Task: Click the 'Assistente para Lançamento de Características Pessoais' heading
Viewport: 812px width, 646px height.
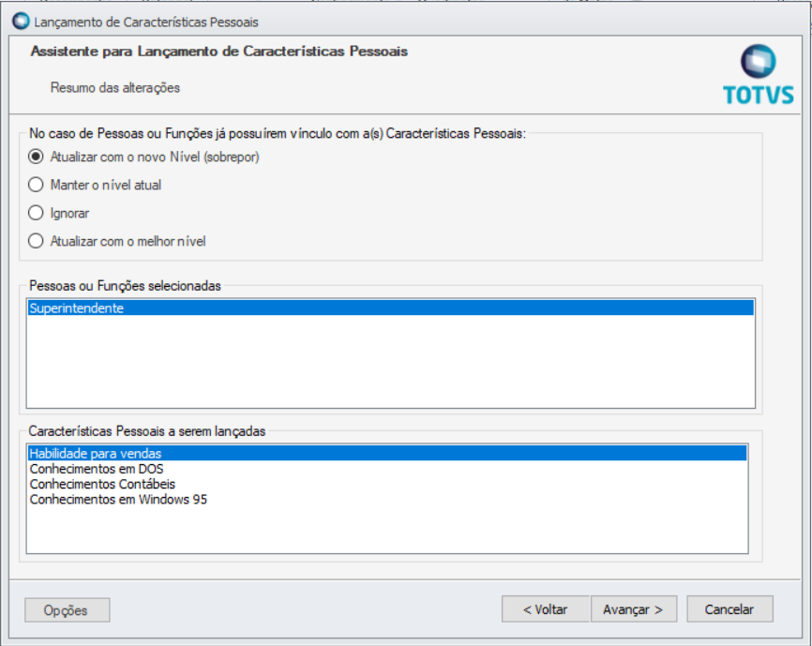Action: 219,52
